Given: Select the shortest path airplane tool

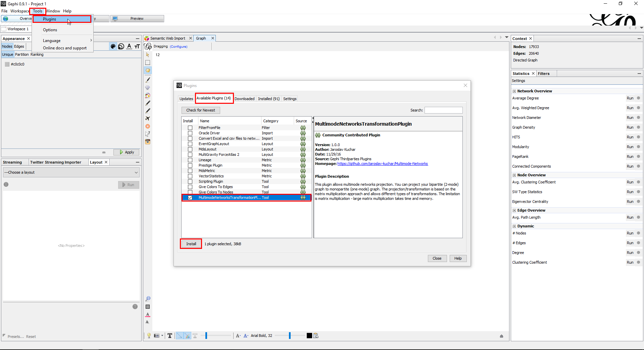Looking at the screenshot, I should (x=148, y=118).
